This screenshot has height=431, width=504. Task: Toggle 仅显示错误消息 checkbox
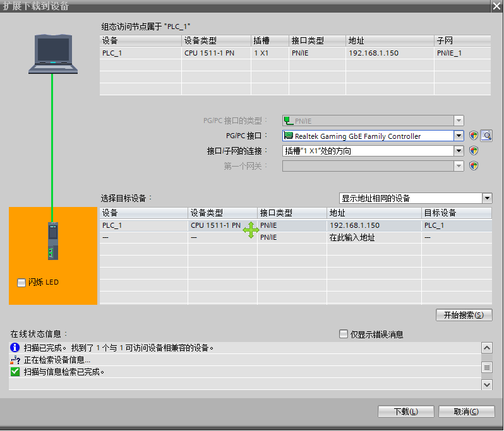point(344,334)
